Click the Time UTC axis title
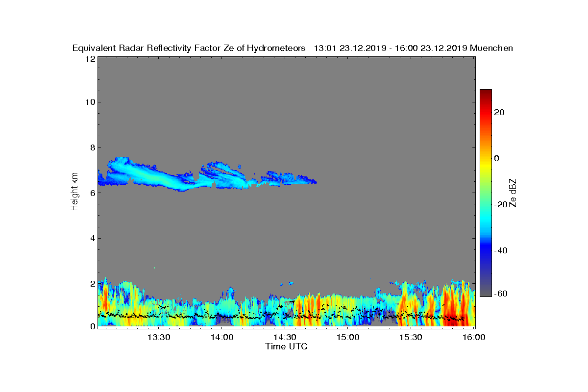 tap(287, 346)
